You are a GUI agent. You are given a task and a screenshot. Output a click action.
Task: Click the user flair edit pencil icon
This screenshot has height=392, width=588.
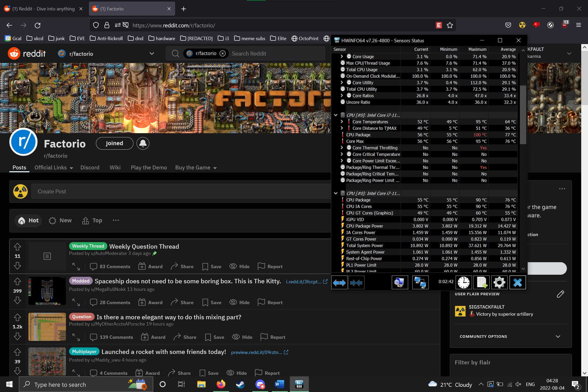(x=560, y=294)
